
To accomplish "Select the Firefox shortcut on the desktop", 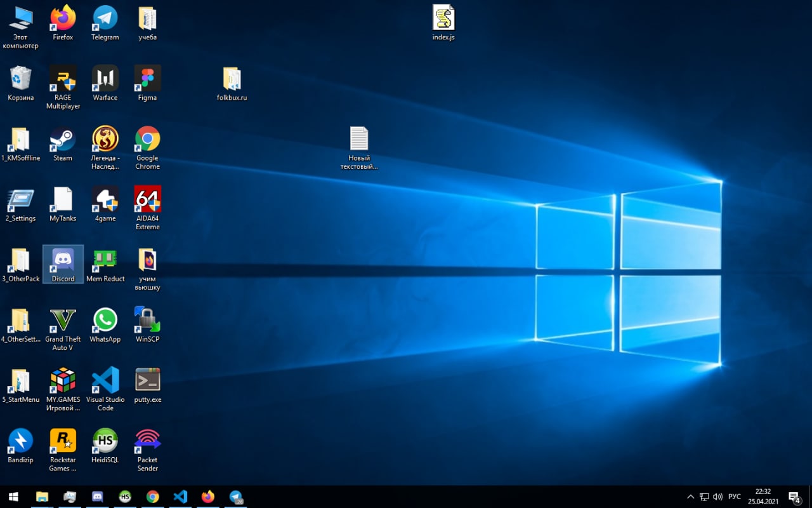I will pyautogui.click(x=63, y=23).
